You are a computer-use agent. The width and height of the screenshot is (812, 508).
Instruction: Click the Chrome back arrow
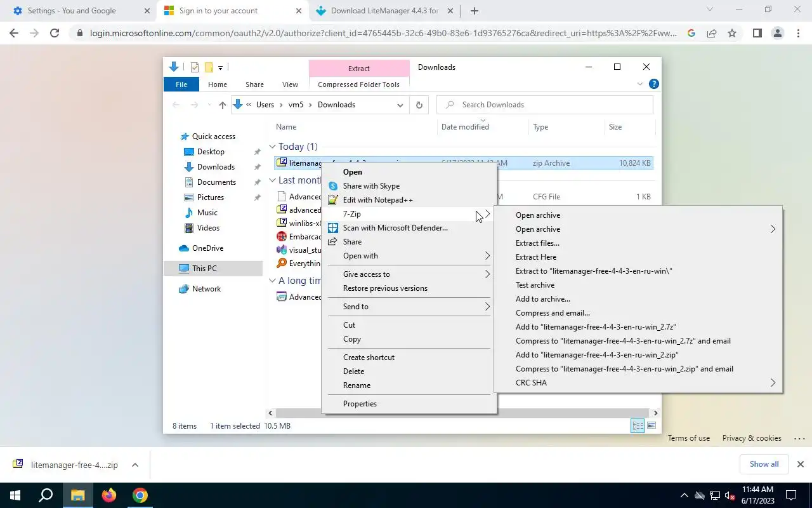tap(14, 33)
